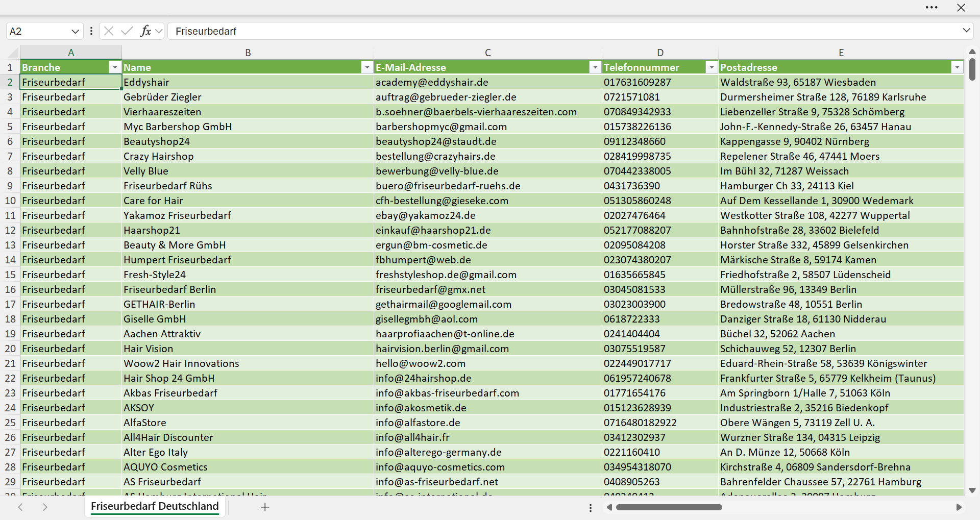Click cell fbhumpert@web.de
The width and height of the screenshot is (980, 520).
[x=488, y=260]
